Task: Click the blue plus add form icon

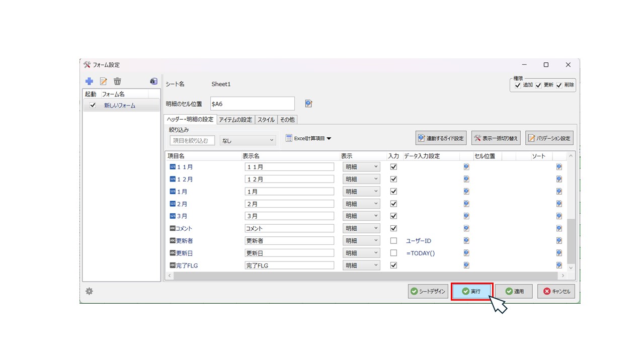Action: (x=89, y=81)
